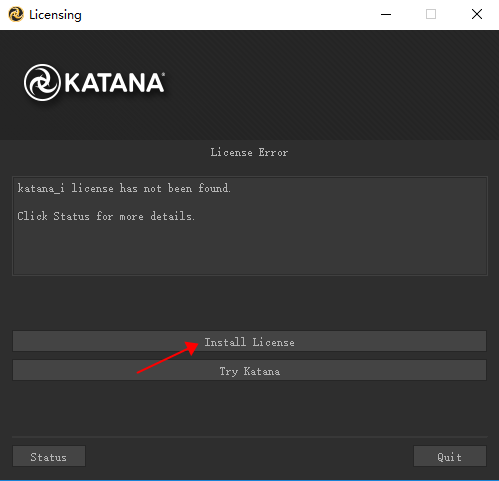The image size is (499, 481).
Task: Click the disabled maximize button
Action: pyautogui.click(x=431, y=14)
